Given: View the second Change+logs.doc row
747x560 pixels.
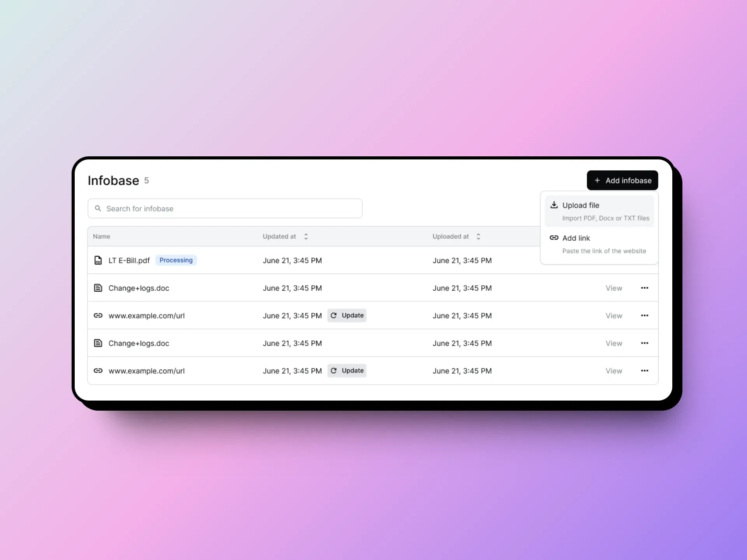Looking at the screenshot, I should pyautogui.click(x=614, y=343).
